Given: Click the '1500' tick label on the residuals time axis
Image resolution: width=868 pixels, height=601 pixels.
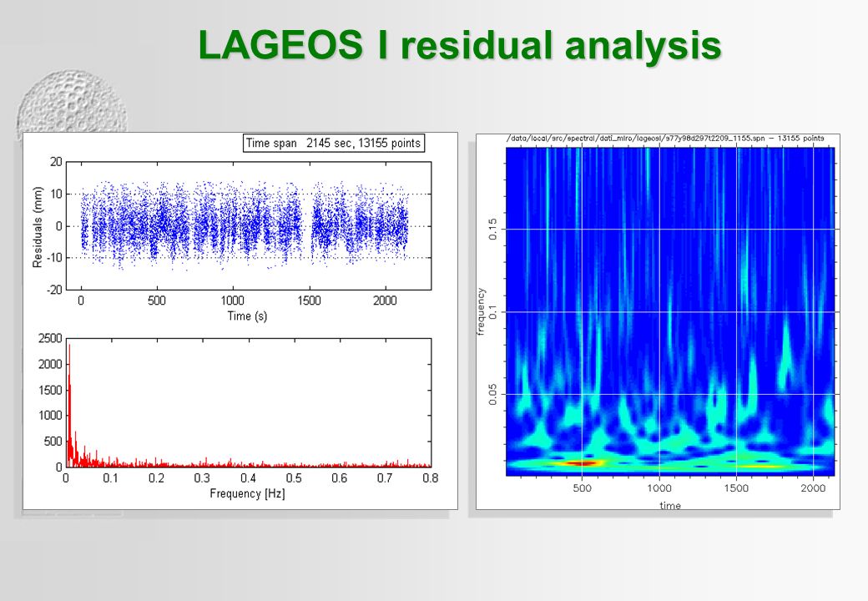Looking at the screenshot, I should tap(309, 300).
